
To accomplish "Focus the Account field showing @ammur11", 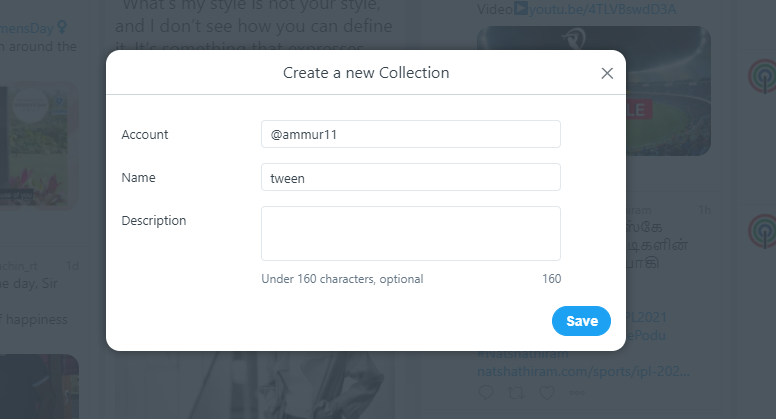I will (411, 134).
